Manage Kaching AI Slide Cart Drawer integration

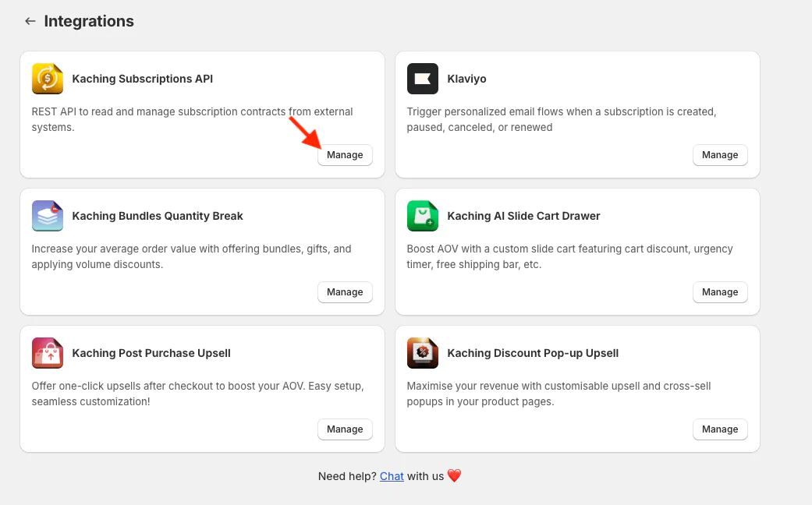tap(720, 291)
